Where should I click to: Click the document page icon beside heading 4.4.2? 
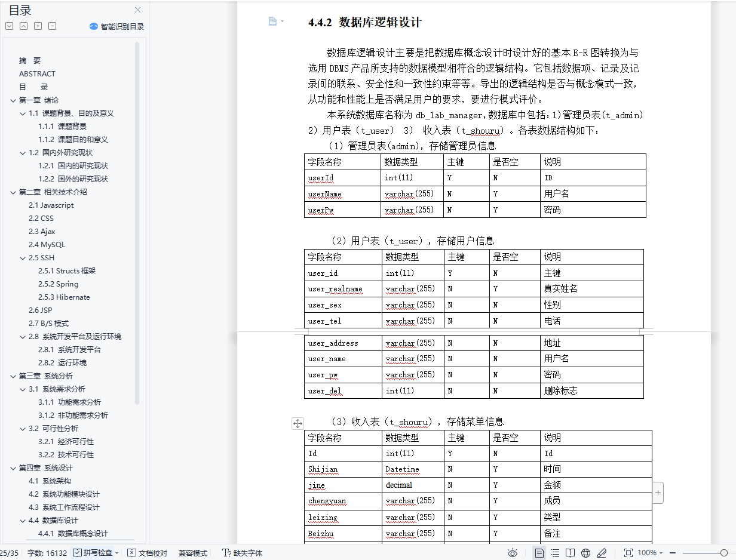(272, 21)
